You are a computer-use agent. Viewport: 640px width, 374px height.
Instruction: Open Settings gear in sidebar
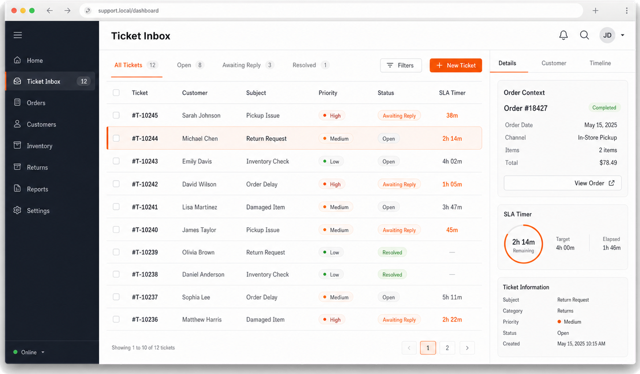coord(17,210)
